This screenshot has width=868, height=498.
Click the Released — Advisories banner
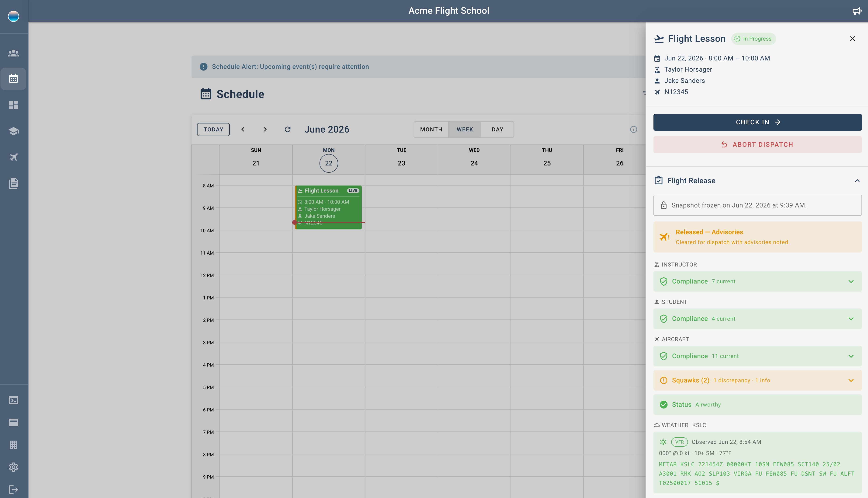[757, 237]
